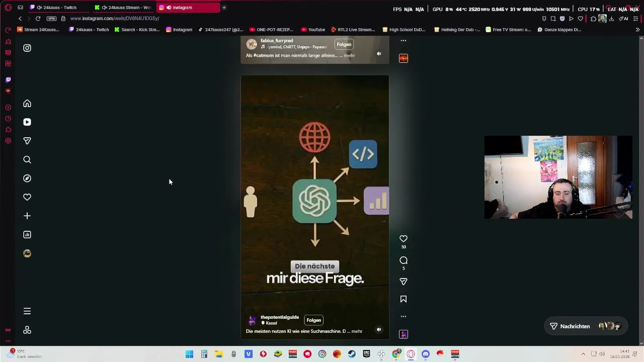
Task: Open the Explore compass icon
Action: (27, 178)
